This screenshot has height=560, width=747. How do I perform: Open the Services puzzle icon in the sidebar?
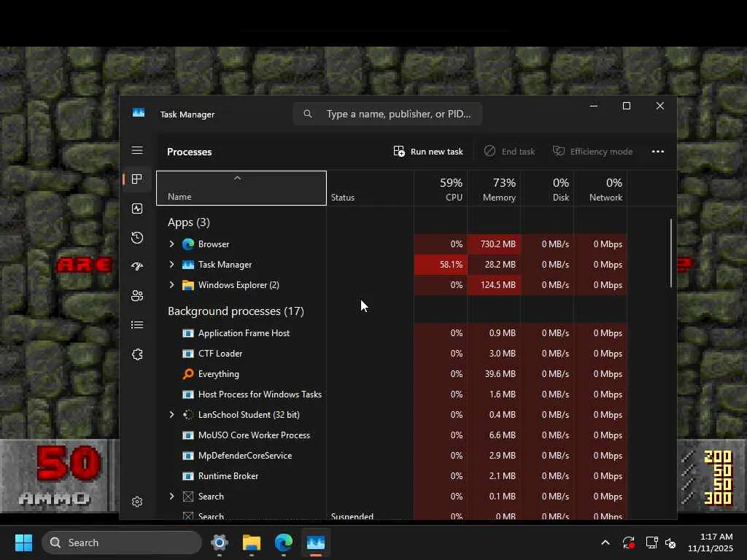point(137,354)
